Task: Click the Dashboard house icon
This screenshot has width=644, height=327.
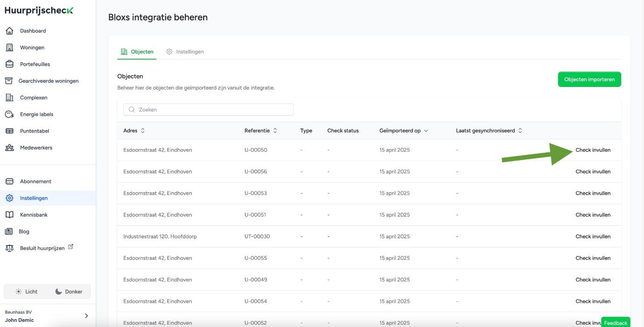Action: [9, 31]
